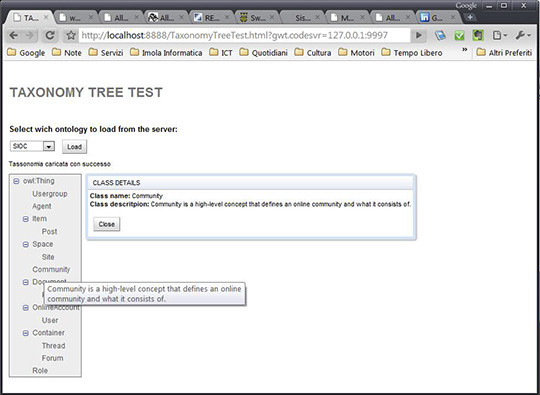The width and height of the screenshot is (540, 395).
Task: Click the address bar URL field
Action: (245, 35)
